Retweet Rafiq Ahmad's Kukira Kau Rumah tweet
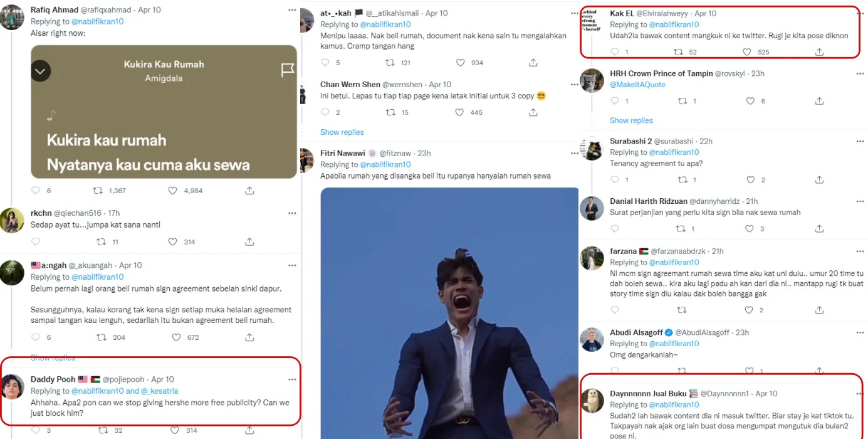 pyautogui.click(x=98, y=191)
